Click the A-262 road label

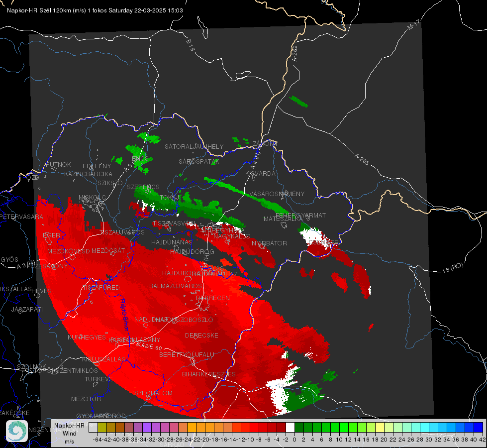(x=295, y=53)
